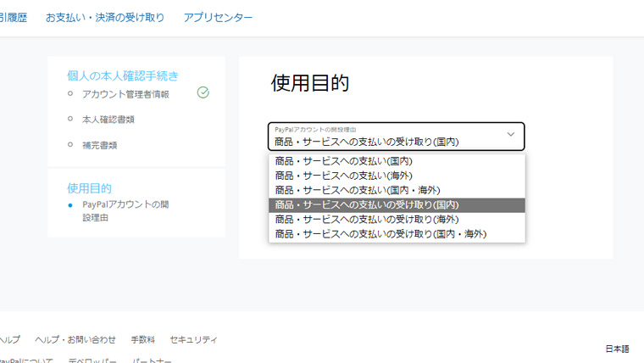Open 補完書類 step in sidebar
The width and height of the screenshot is (644, 363).
99,145
